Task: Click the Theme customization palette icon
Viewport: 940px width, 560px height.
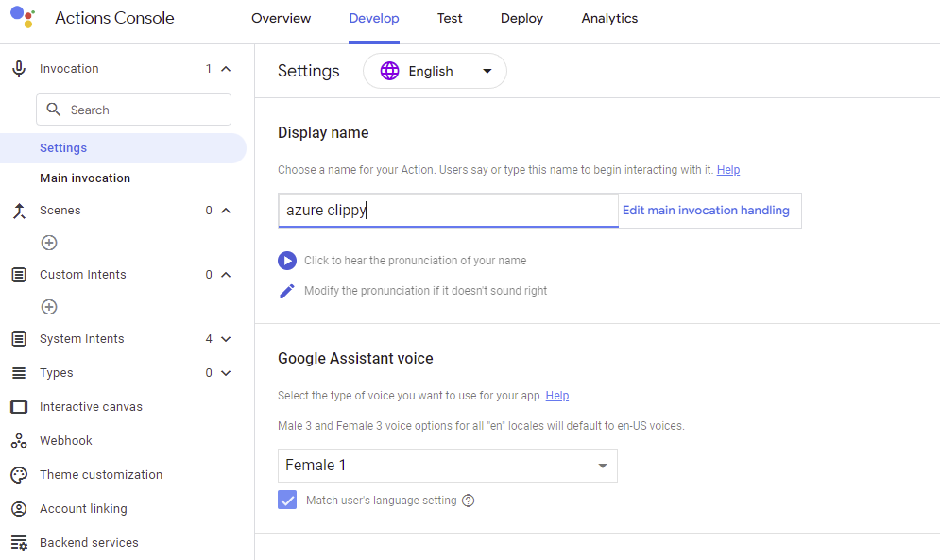Action: (x=19, y=475)
